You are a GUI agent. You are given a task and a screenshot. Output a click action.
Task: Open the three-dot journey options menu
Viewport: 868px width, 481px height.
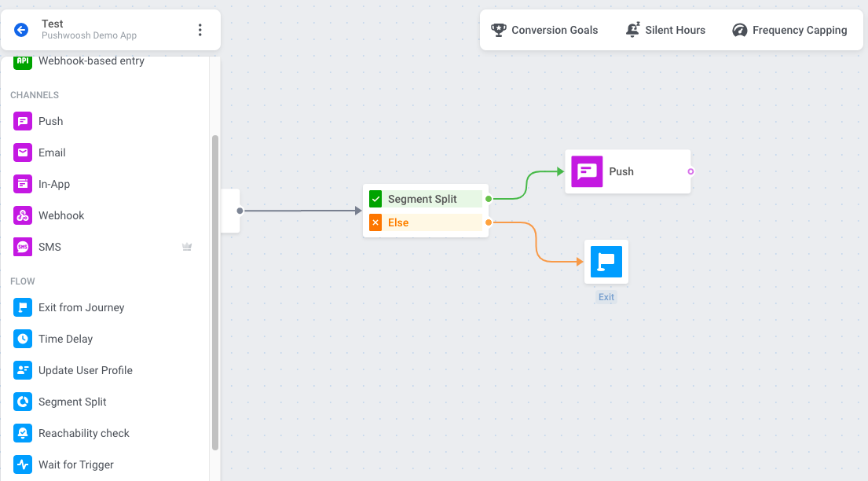200,30
